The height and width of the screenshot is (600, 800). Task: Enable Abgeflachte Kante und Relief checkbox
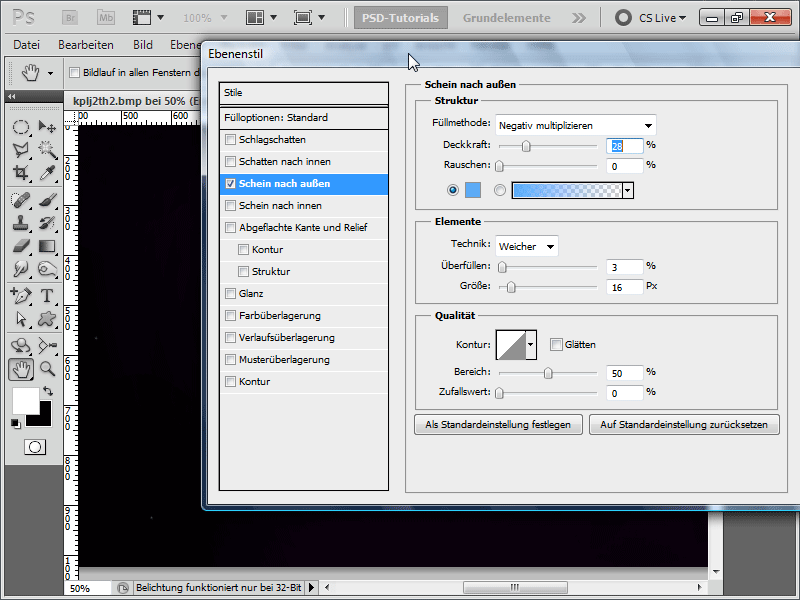(231, 228)
